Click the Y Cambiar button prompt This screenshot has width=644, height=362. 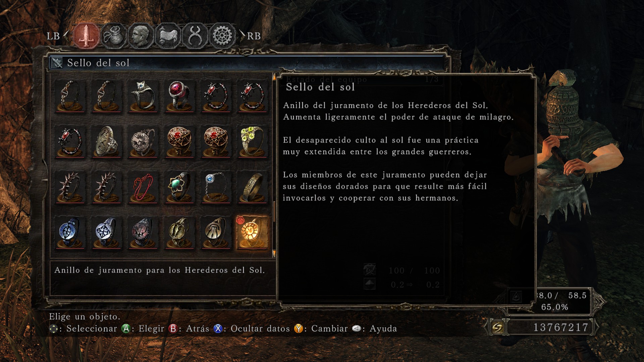[321, 328]
